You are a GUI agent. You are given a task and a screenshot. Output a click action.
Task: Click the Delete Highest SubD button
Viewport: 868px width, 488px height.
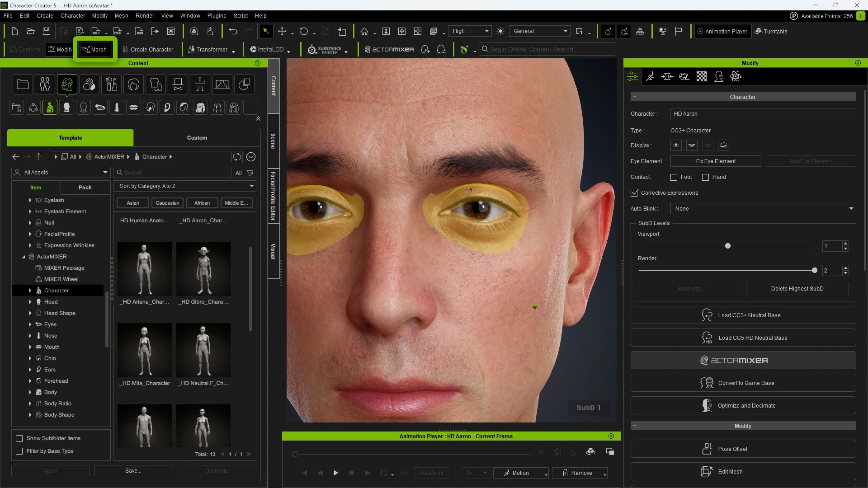click(x=797, y=288)
